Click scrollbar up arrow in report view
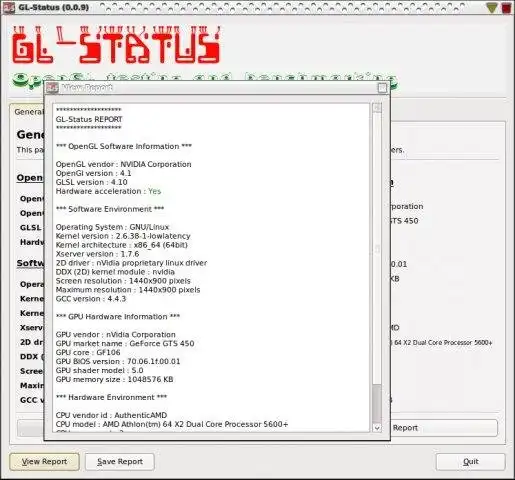This screenshot has height=480, width=515. click(x=377, y=108)
